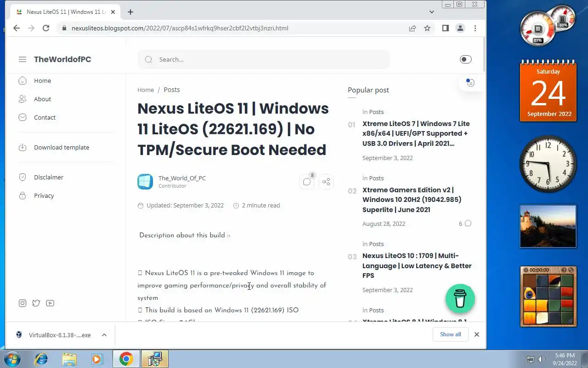Click the Privacy lock icon
The height and width of the screenshot is (368, 588).
point(23,195)
